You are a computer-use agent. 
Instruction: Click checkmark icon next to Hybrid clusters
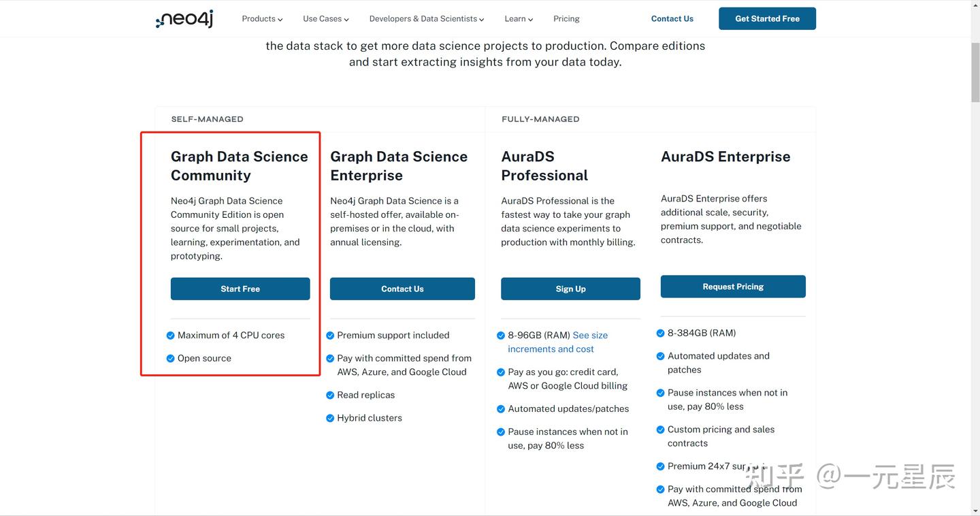330,418
